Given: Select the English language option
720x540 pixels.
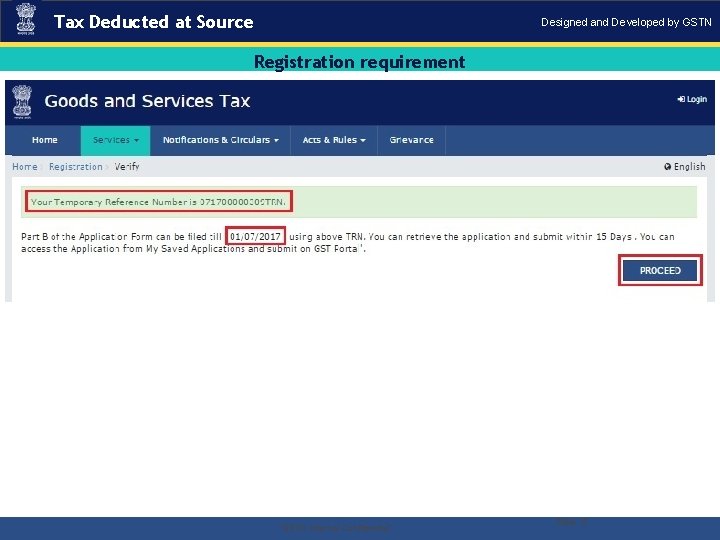Looking at the screenshot, I should click(x=685, y=167).
